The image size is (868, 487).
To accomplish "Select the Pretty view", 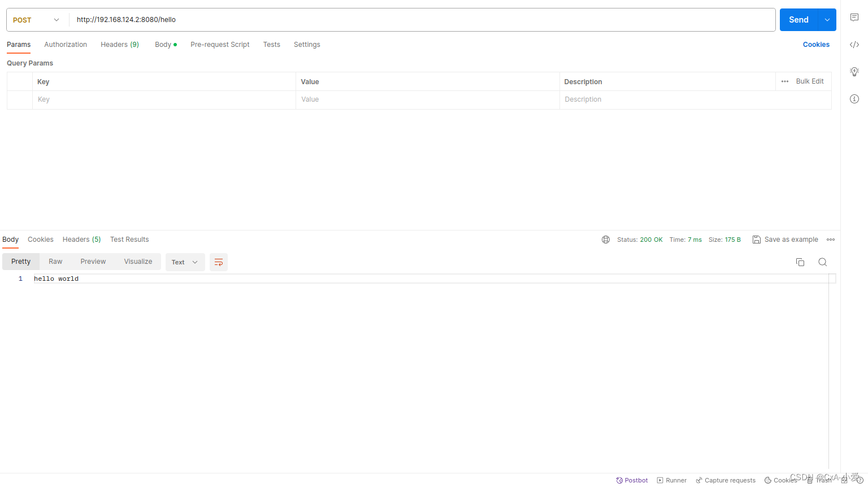I will (21, 262).
